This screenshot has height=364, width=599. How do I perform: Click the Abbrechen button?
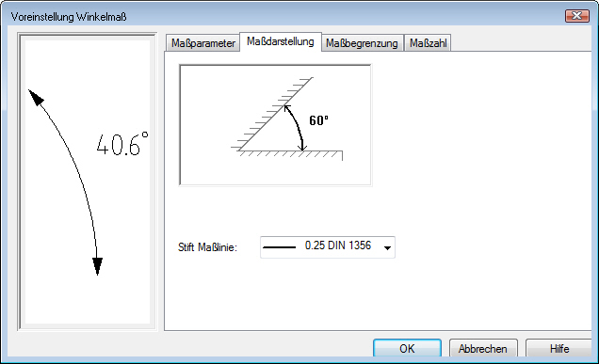(483, 348)
